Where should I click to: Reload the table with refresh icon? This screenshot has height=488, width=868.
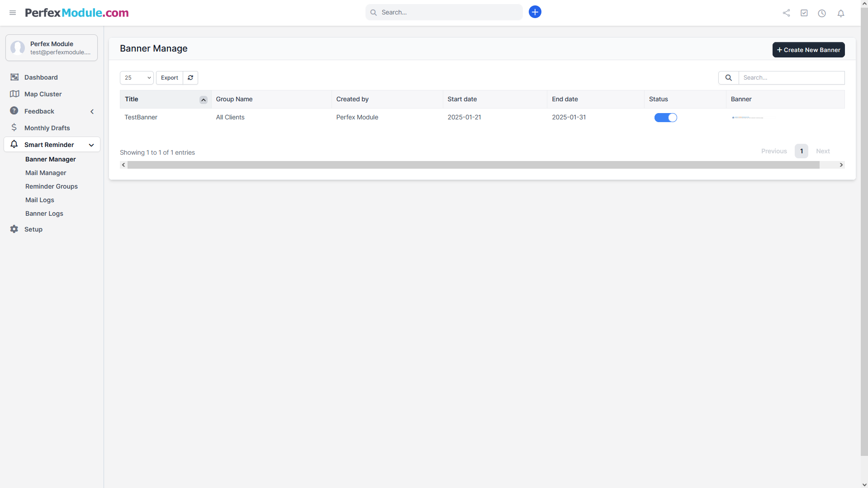(x=190, y=78)
